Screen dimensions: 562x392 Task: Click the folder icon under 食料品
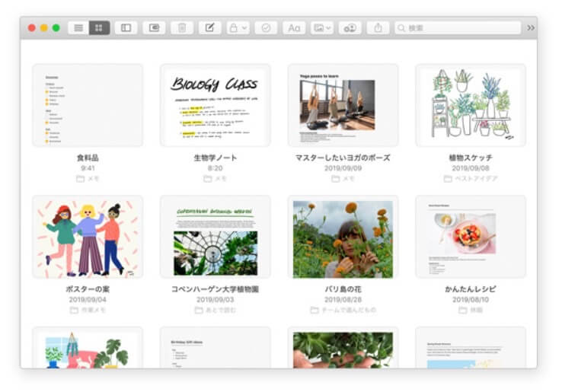pos(80,178)
